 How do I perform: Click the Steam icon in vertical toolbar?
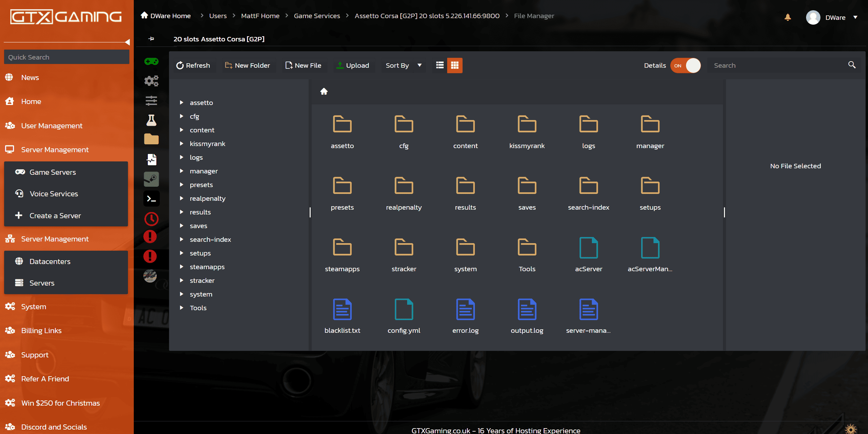click(x=151, y=179)
